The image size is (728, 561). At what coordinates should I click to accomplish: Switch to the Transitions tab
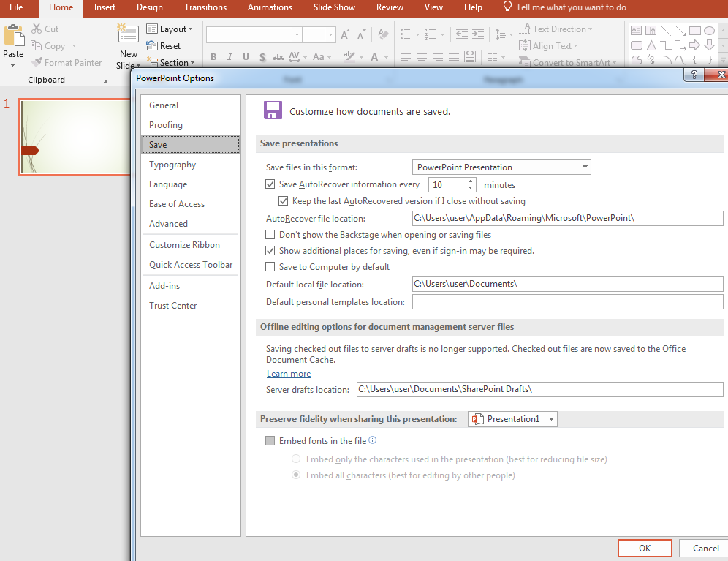coord(205,7)
